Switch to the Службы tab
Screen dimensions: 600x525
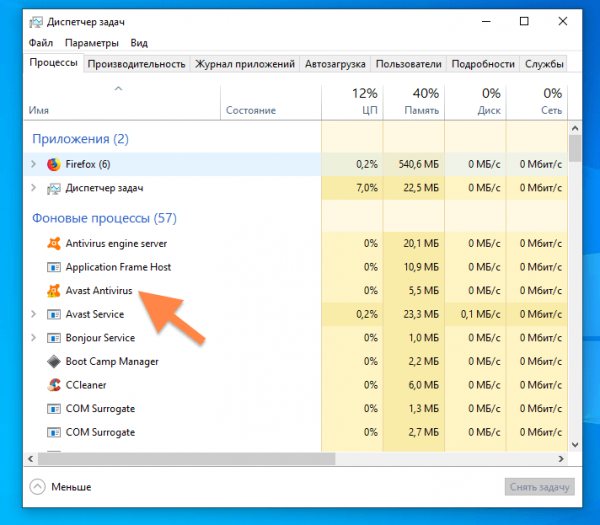pyautogui.click(x=544, y=64)
